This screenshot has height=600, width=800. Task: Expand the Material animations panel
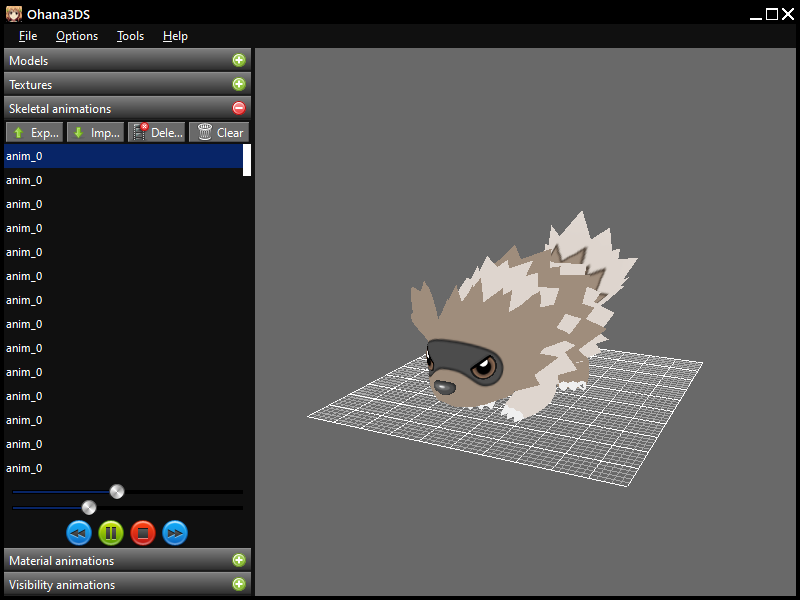click(238, 561)
